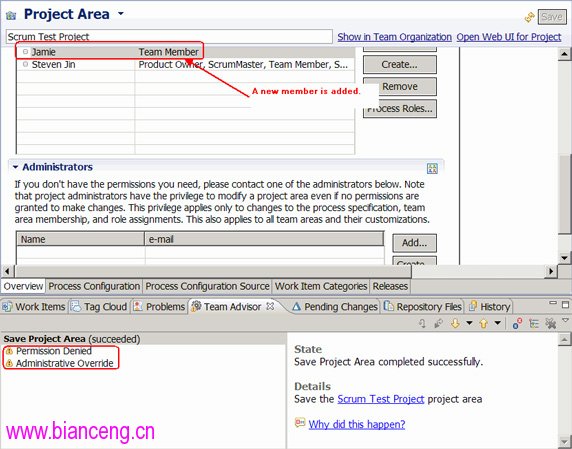Click the blue-and-red circles filter icon
Screen dimensions: 572x449
click(x=517, y=323)
